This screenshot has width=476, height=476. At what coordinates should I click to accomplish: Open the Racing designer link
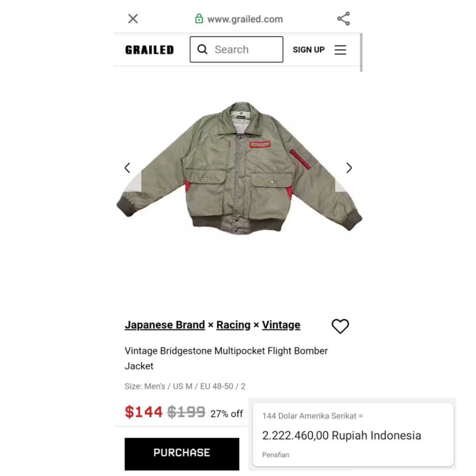tap(233, 325)
